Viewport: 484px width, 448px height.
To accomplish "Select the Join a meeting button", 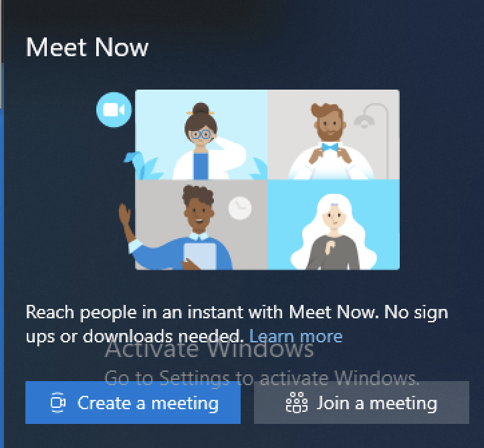I will click(x=362, y=403).
